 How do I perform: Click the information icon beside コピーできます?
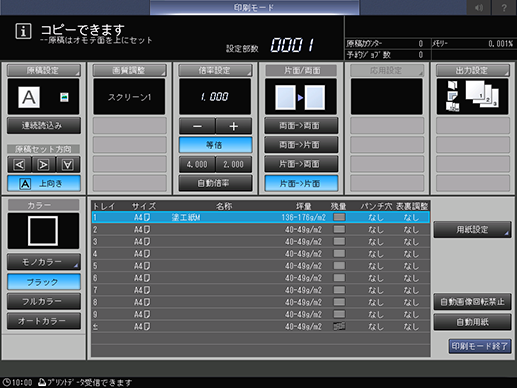click(x=23, y=31)
